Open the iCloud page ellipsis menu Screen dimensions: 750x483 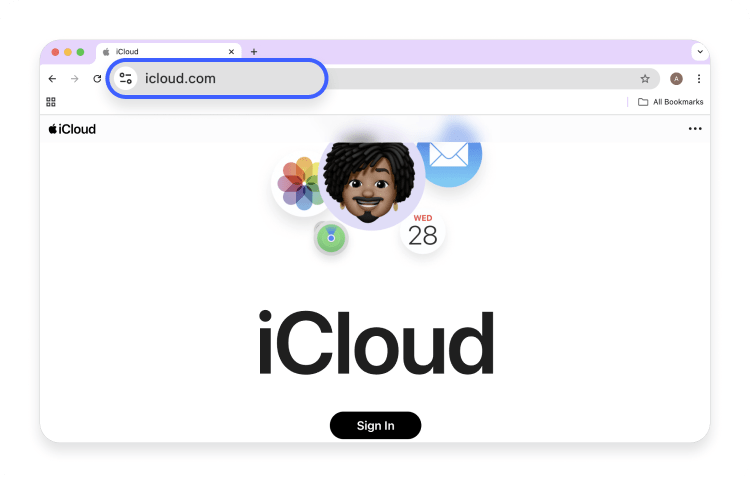click(x=695, y=129)
